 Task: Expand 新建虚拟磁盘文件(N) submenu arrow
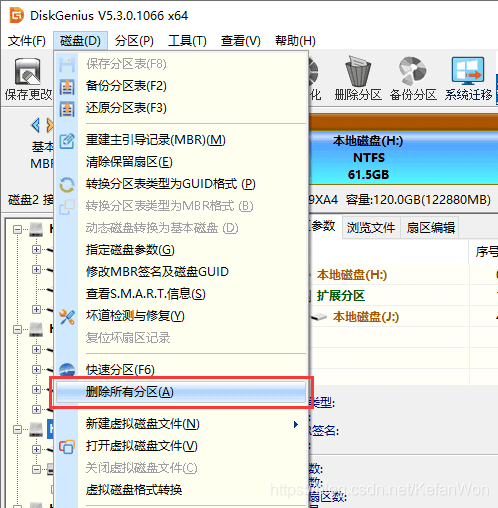point(296,424)
